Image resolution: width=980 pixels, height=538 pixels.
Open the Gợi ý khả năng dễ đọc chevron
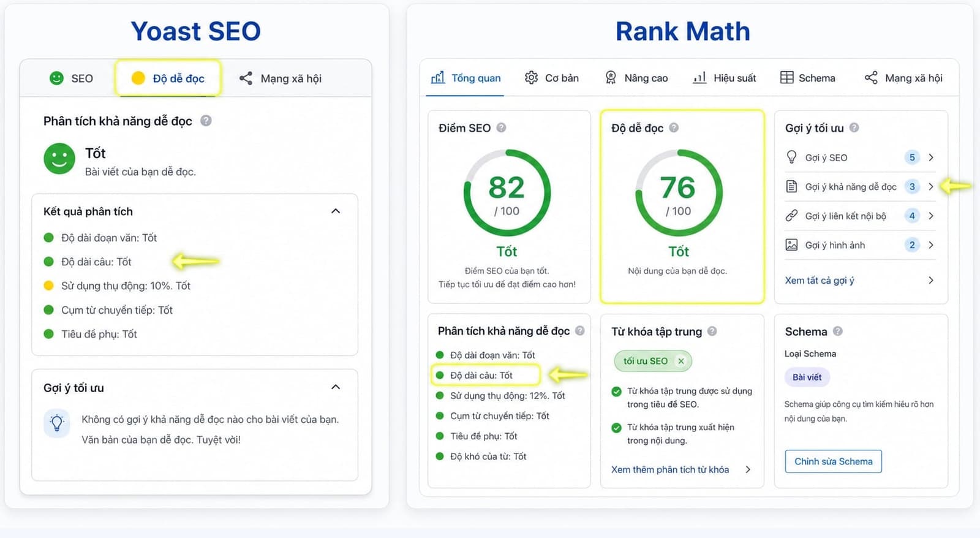[931, 187]
